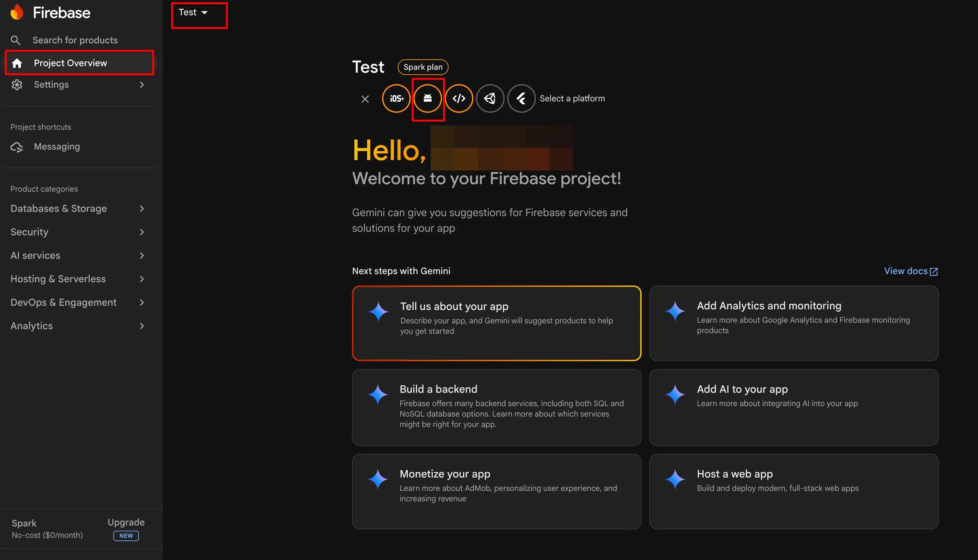Open the Analytics category

32,326
